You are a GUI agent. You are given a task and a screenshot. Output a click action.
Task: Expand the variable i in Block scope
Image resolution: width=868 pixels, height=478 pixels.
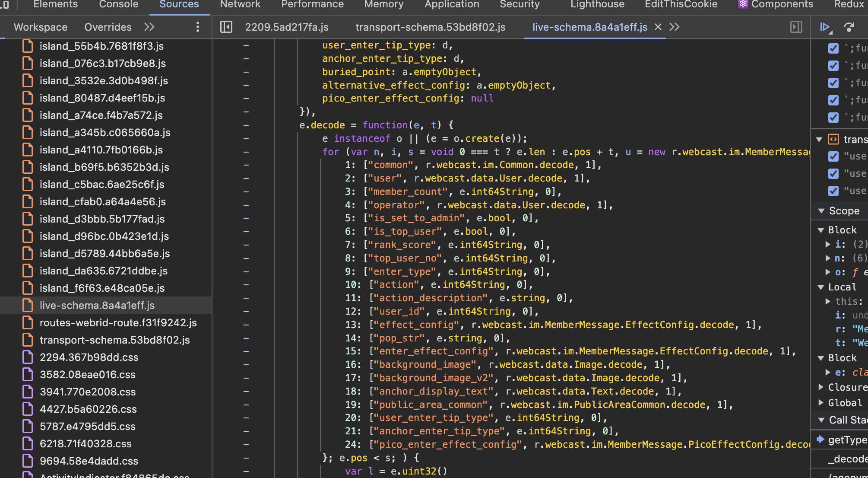click(828, 244)
